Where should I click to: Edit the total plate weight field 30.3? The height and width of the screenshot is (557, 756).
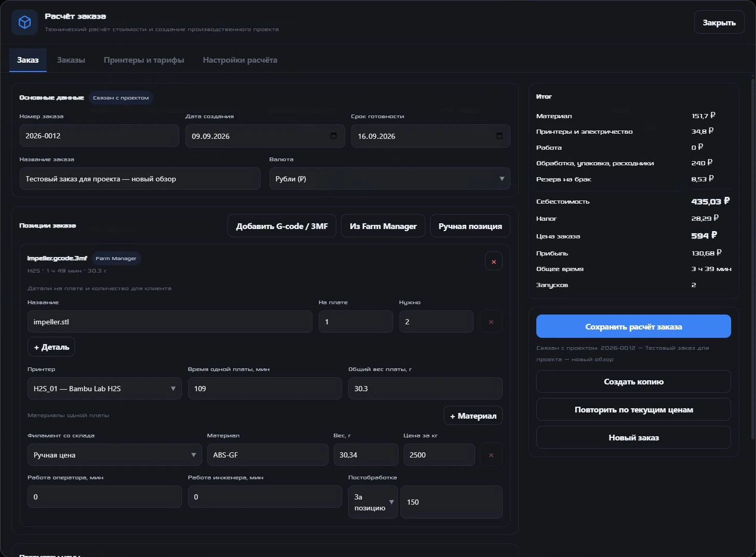coord(425,389)
